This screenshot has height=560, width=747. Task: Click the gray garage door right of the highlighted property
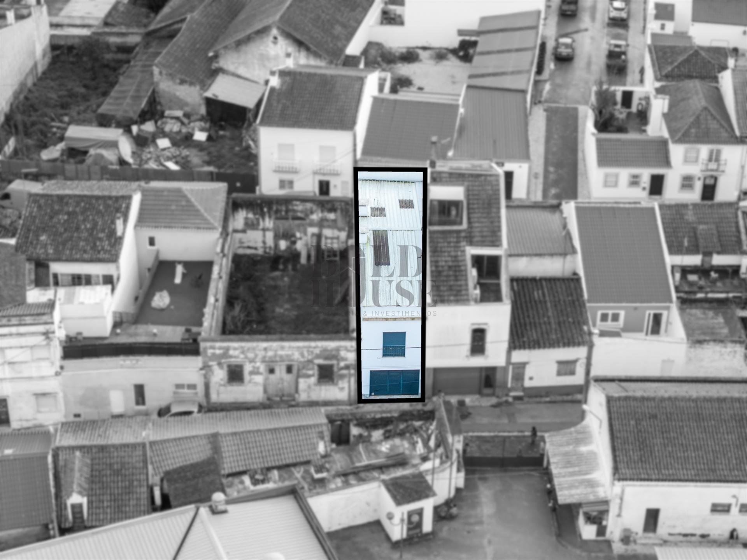(456, 381)
